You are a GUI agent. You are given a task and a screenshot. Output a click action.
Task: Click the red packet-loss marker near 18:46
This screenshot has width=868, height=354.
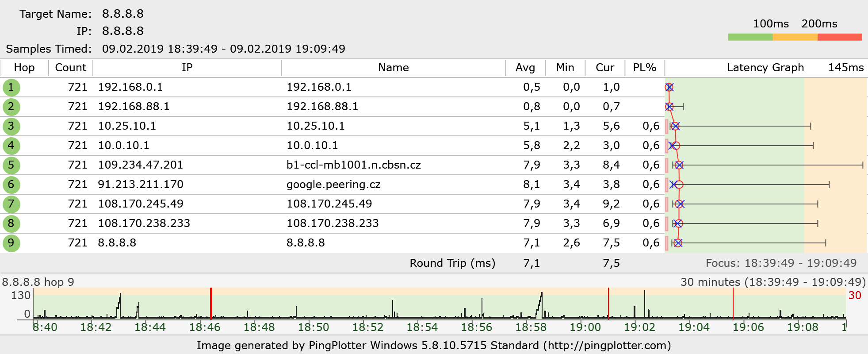(211, 303)
